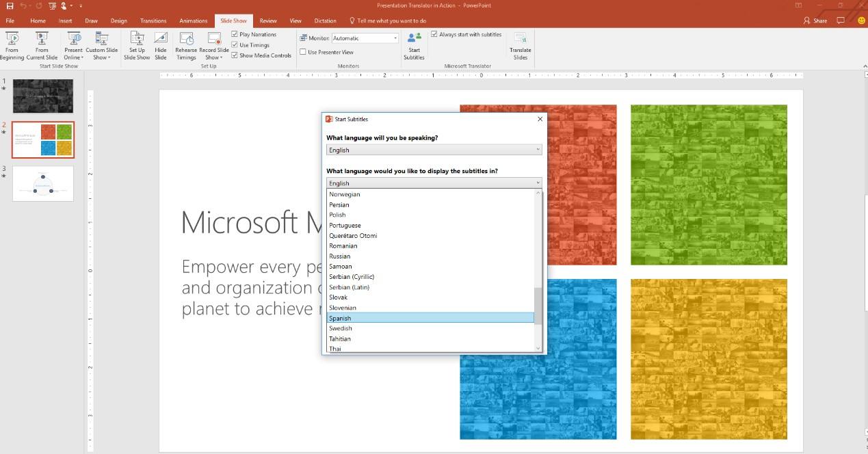This screenshot has width=868, height=454.
Task: Open the Translate Slides tool
Action: point(520,45)
